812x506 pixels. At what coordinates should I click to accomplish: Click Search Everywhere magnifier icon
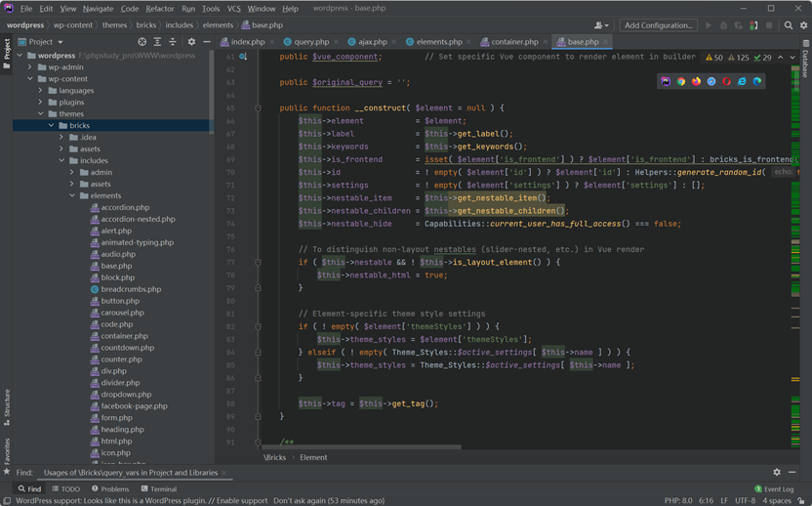(789, 24)
